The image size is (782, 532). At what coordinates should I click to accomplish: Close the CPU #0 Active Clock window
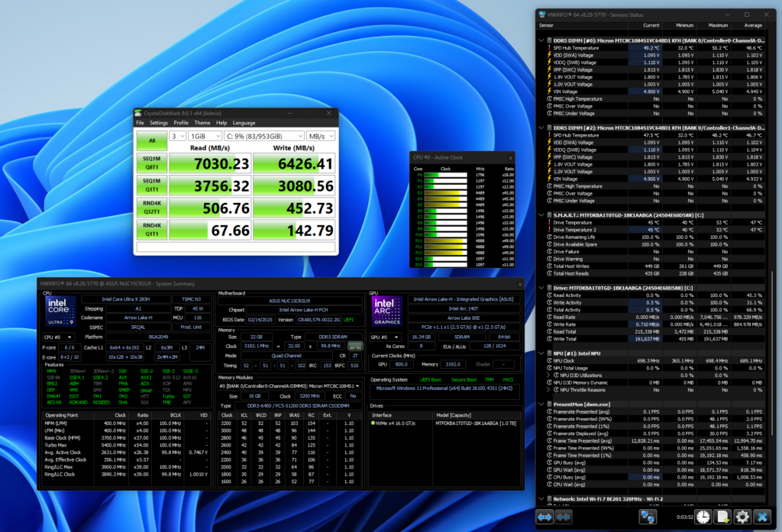510,157
